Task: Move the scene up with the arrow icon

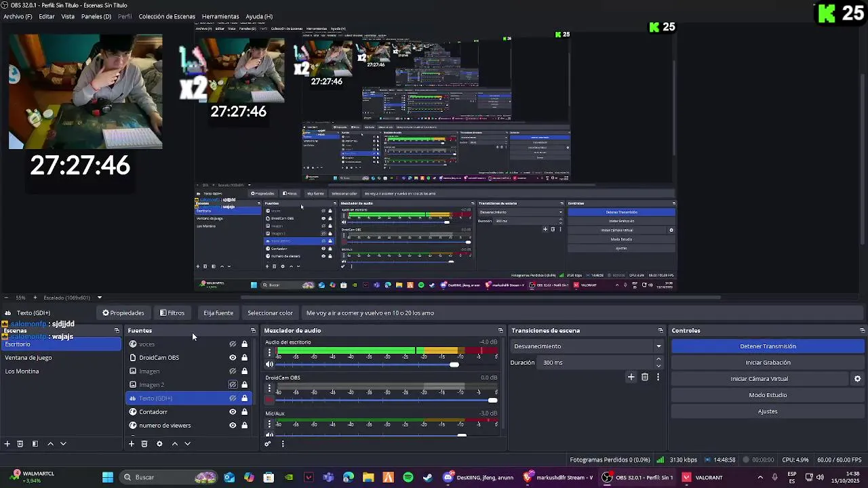Action: coord(50,444)
